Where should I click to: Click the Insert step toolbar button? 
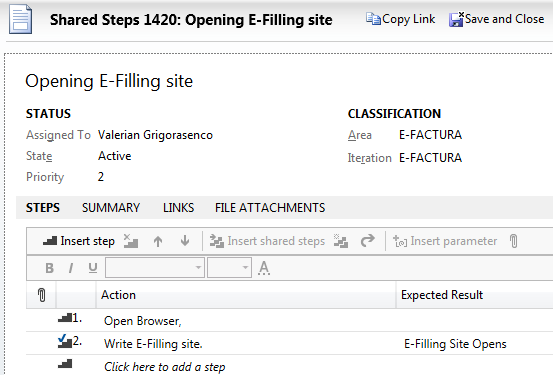pyautogui.click(x=79, y=241)
